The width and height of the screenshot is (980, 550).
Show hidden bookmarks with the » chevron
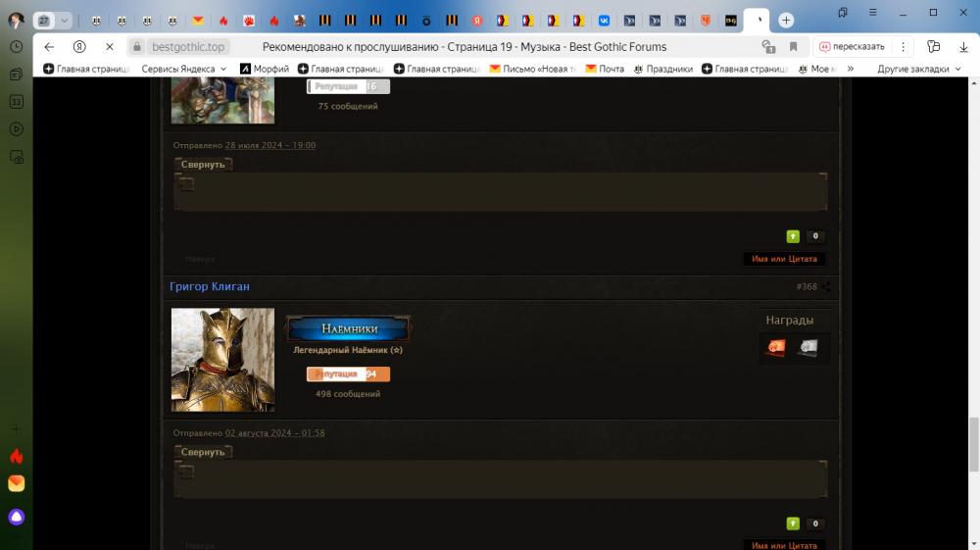pyautogui.click(x=850, y=69)
